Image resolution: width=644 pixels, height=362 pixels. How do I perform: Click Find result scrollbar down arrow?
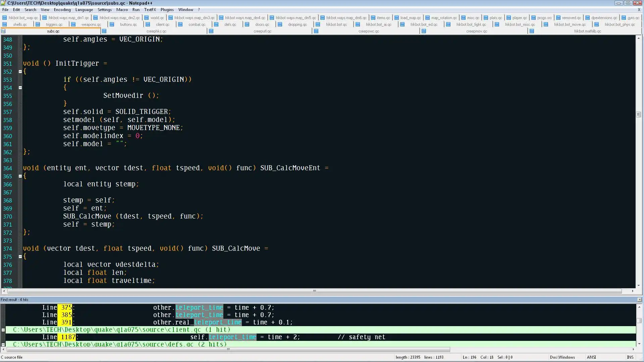click(639, 344)
